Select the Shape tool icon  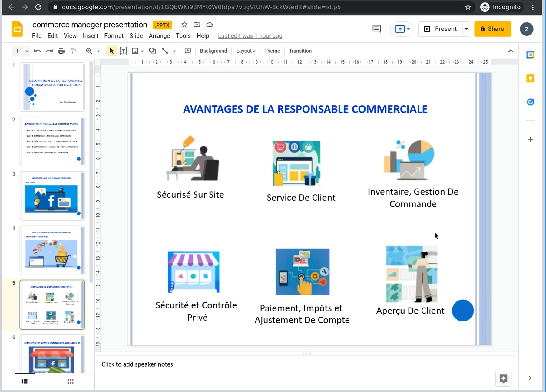152,51
